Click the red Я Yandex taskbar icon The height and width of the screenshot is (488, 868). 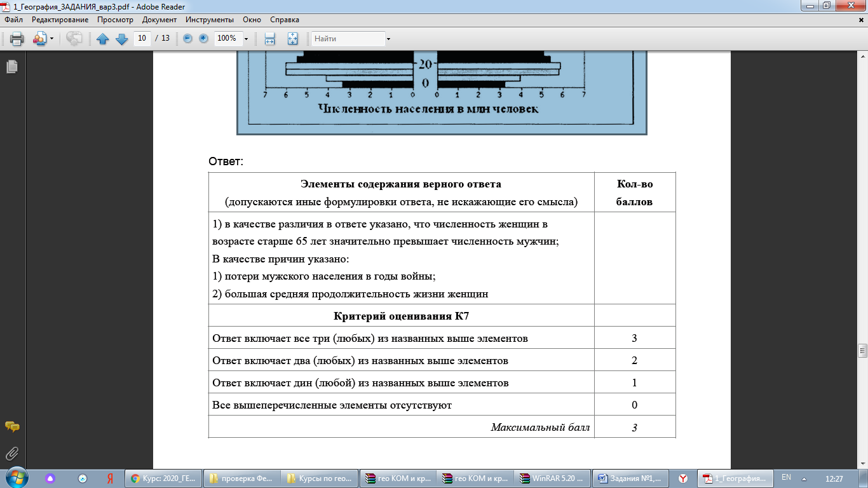[110, 478]
